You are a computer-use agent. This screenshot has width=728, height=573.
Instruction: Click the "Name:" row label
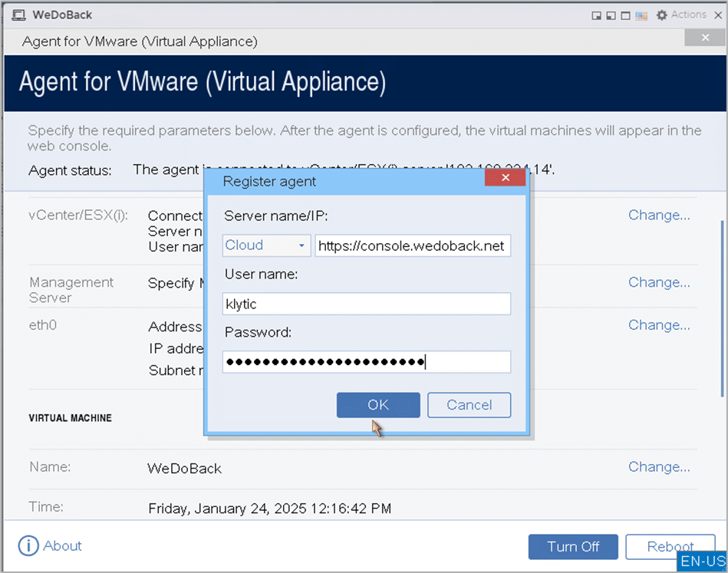click(50, 466)
